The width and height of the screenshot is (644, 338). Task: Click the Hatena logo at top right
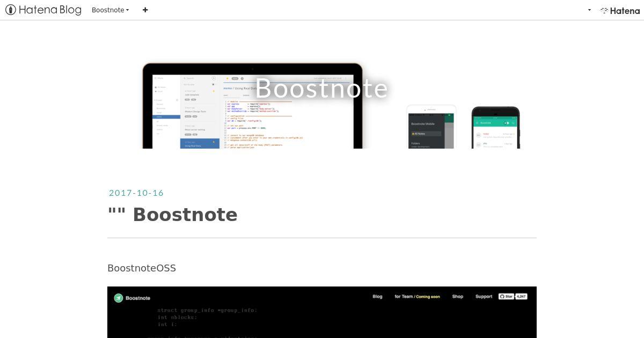pos(620,10)
